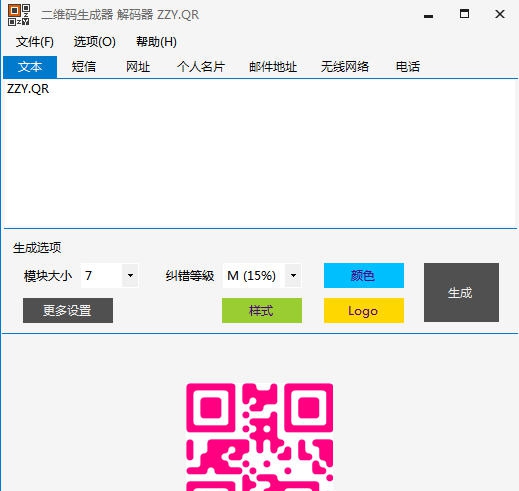The height and width of the screenshot is (491, 519).
Task: Click inside the ZZY.QR text input area
Action: pos(260,153)
